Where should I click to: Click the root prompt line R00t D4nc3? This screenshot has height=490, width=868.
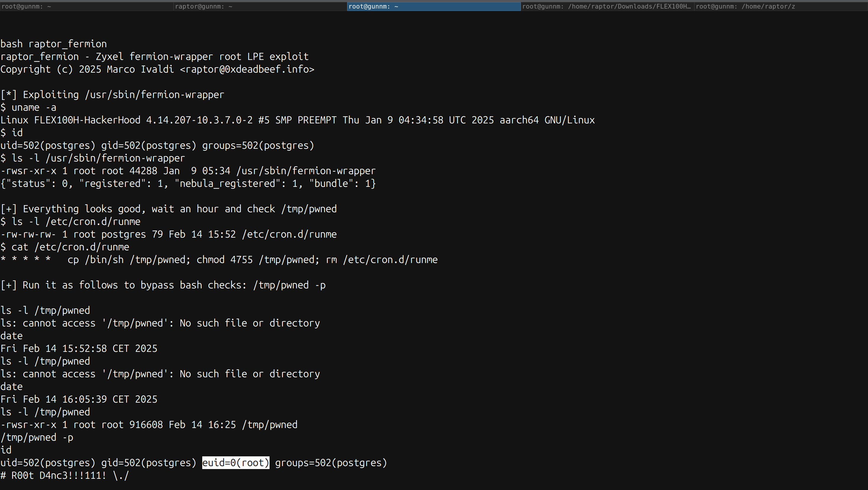(65, 476)
